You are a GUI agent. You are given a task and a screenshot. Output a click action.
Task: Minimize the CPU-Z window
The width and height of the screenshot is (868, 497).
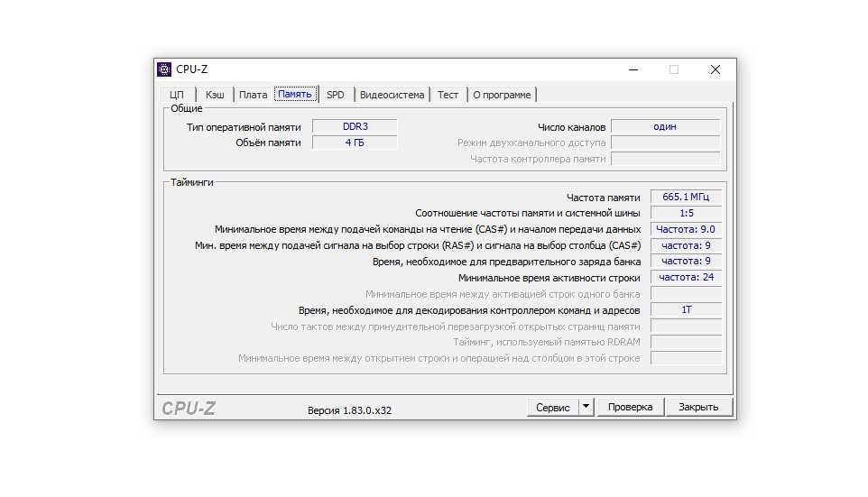pos(633,69)
